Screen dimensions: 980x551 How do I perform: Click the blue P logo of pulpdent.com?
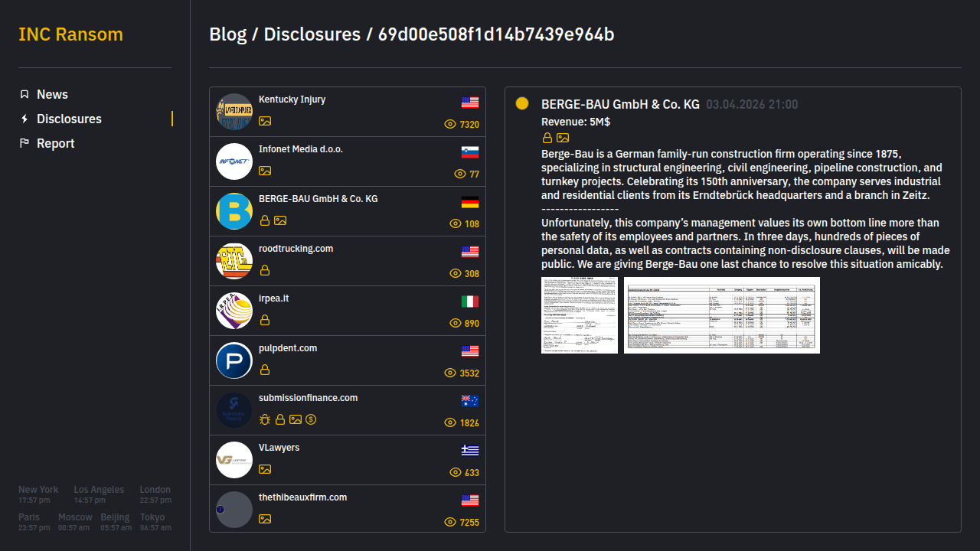[234, 360]
